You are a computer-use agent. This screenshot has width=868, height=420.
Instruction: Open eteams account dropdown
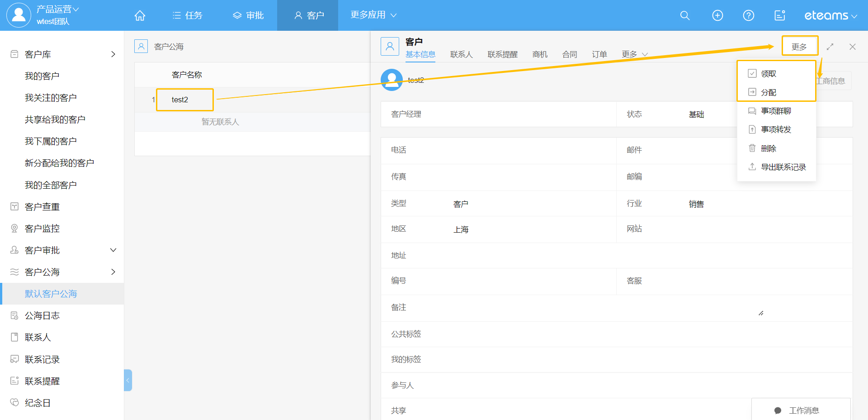(x=830, y=15)
